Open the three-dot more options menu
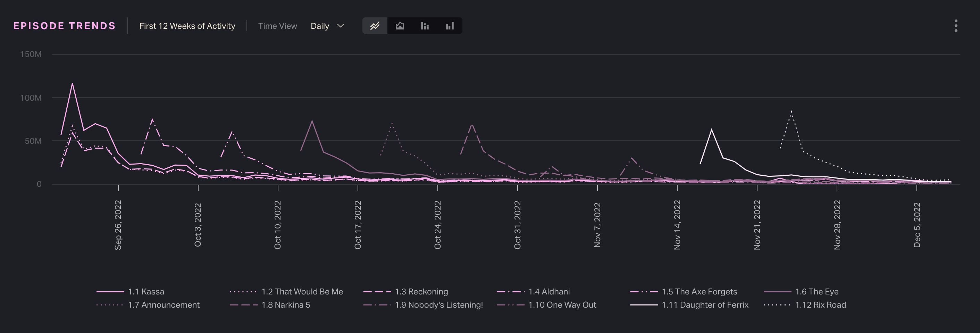Screen dimensions: 980x333 (956, 26)
